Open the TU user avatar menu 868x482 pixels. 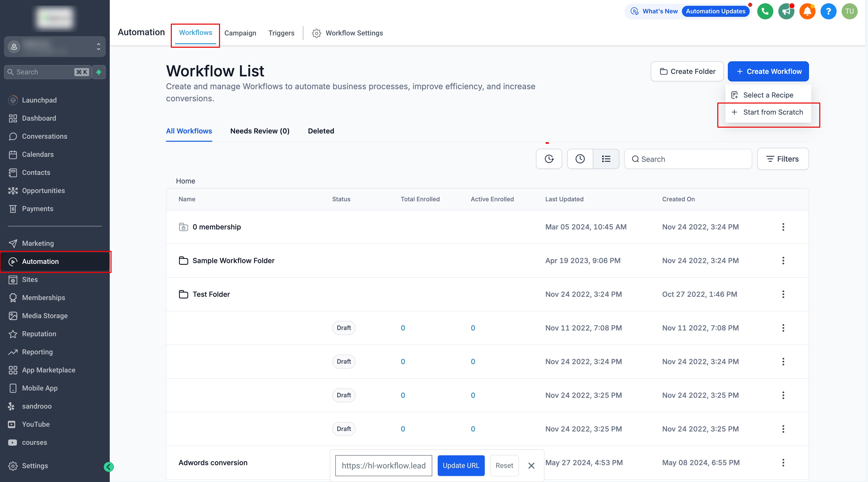(849, 12)
